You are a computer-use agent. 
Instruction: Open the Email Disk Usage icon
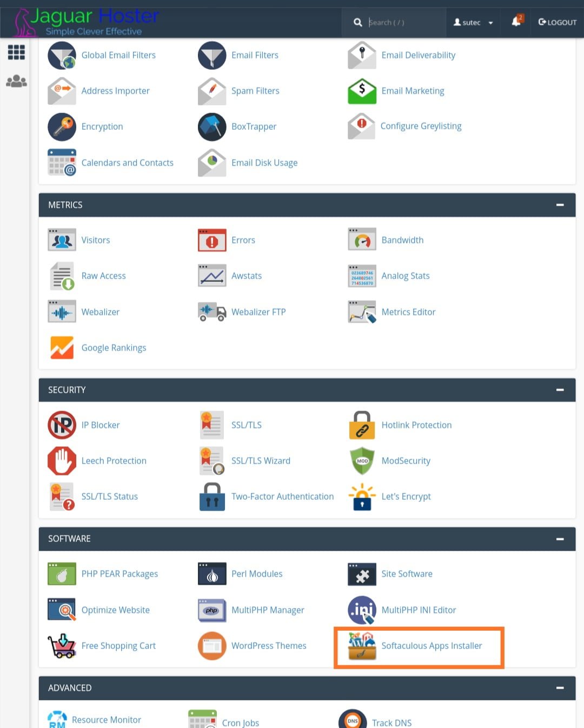(212, 162)
